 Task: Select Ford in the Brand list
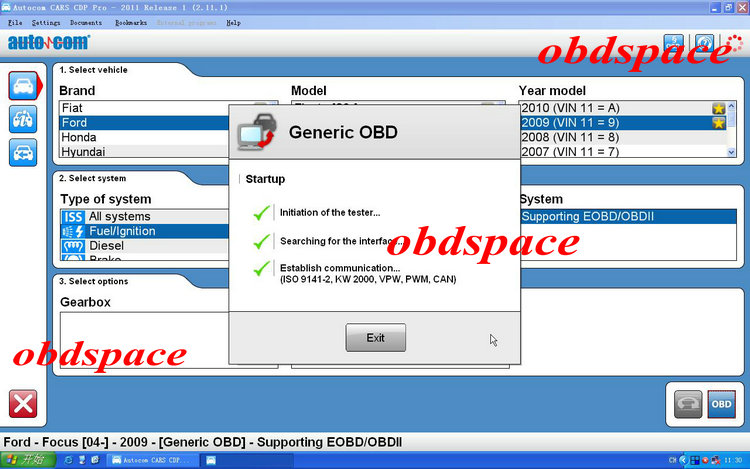pos(144,123)
